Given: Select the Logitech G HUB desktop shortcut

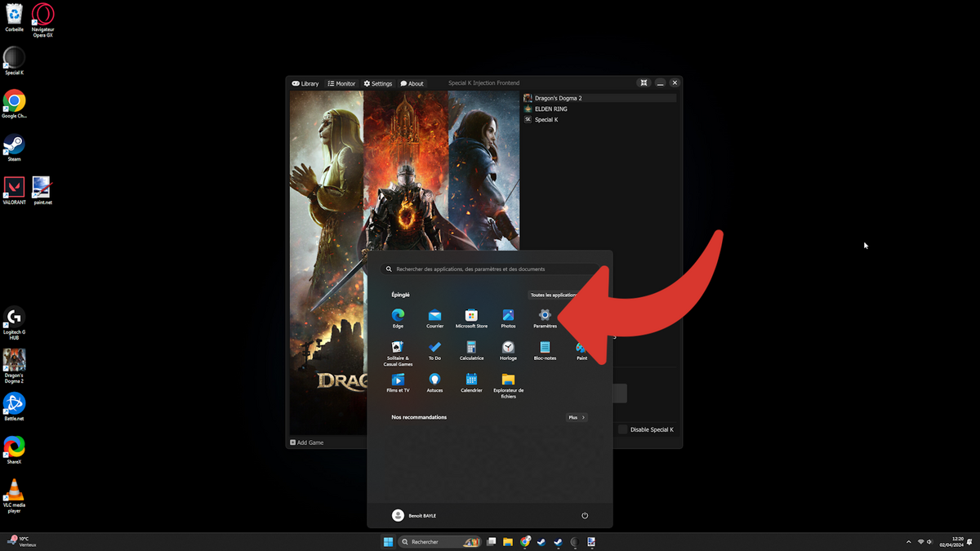Looking at the screenshot, I should click(x=15, y=323).
